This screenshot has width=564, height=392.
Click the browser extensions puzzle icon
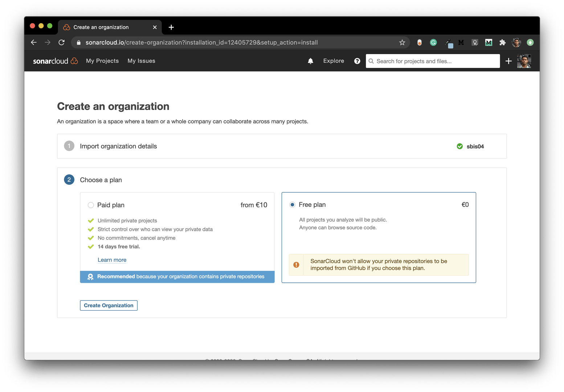503,42
